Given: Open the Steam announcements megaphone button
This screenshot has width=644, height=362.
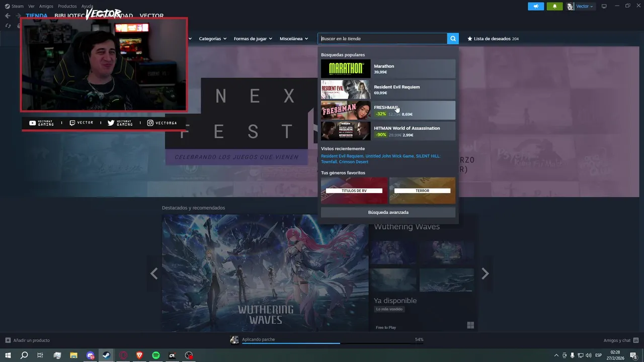Looking at the screenshot, I should [536, 6].
